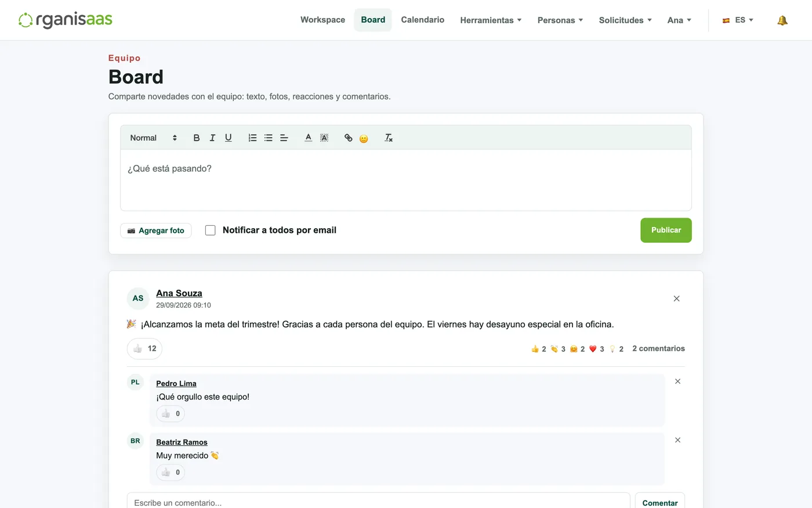812x508 pixels.
Task: Click into the ¿Qué está pasando? text area
Action: 406,180
